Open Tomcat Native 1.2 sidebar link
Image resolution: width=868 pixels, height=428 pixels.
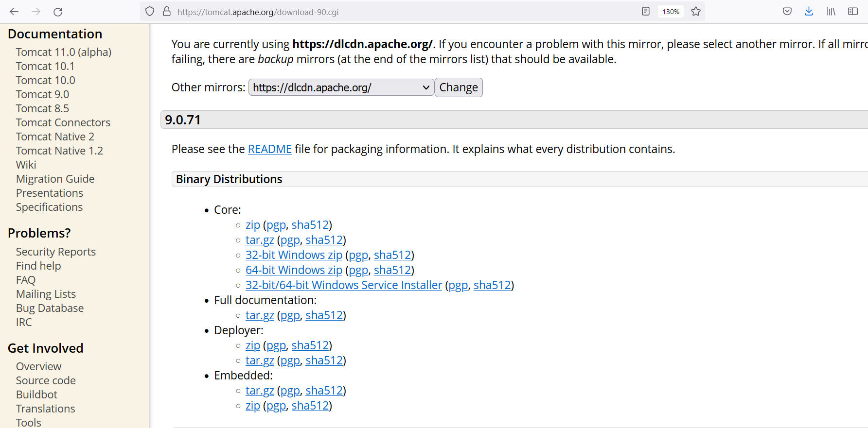[x=59, y=151]
